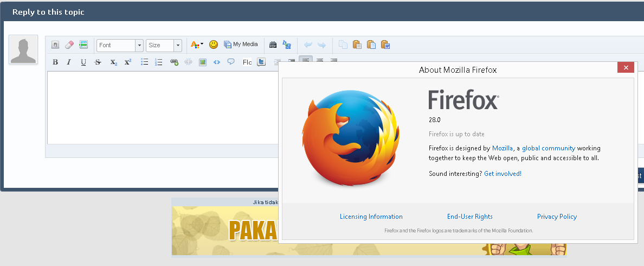Click the Redo arrow
The image size is (644, 266).
pos(321,45)
